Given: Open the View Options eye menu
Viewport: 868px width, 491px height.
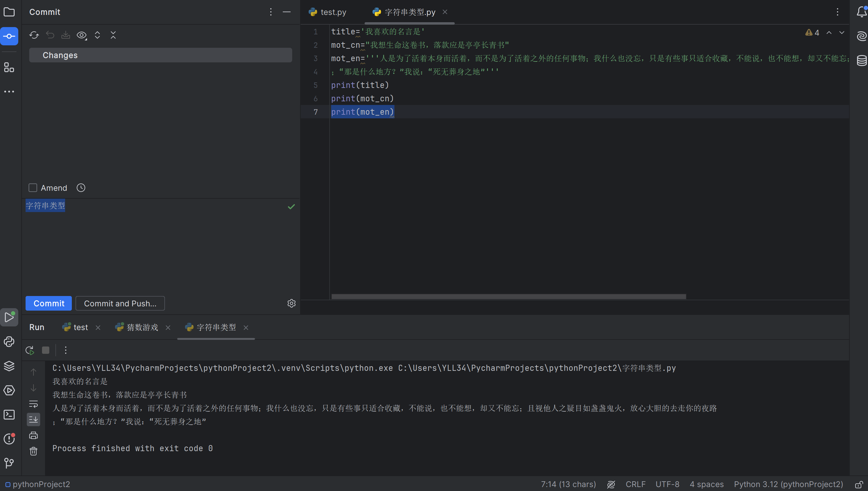Looking at the screenshot, I should click(x=82, y=35).
